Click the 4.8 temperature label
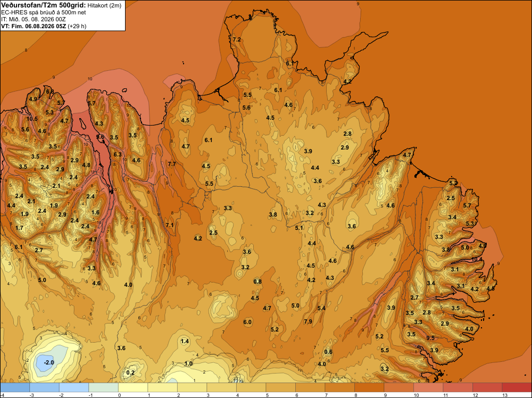This screenshot has height=398, width=532. 86,165
